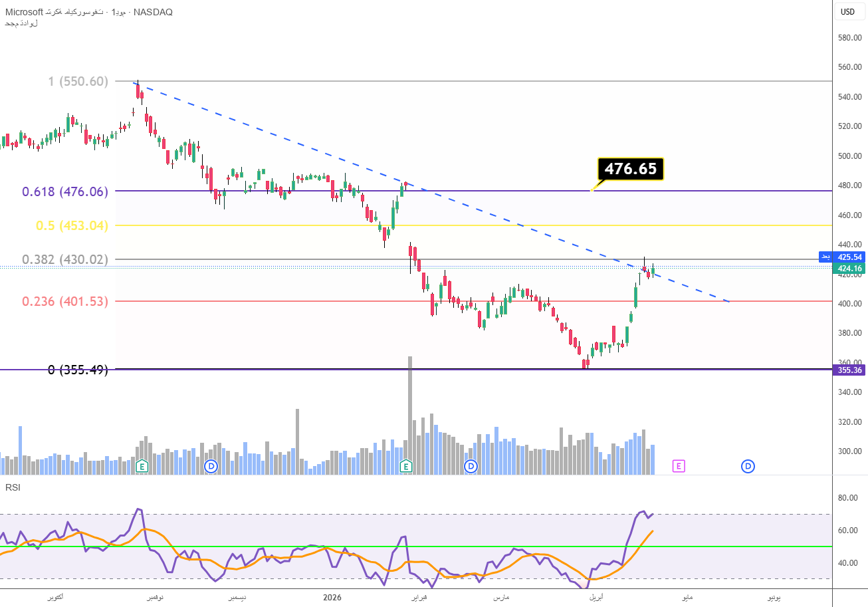This screenshot has width=868, height=607.
Task: Click the blue 425.54 price label
Action: [x=849, y=257]
